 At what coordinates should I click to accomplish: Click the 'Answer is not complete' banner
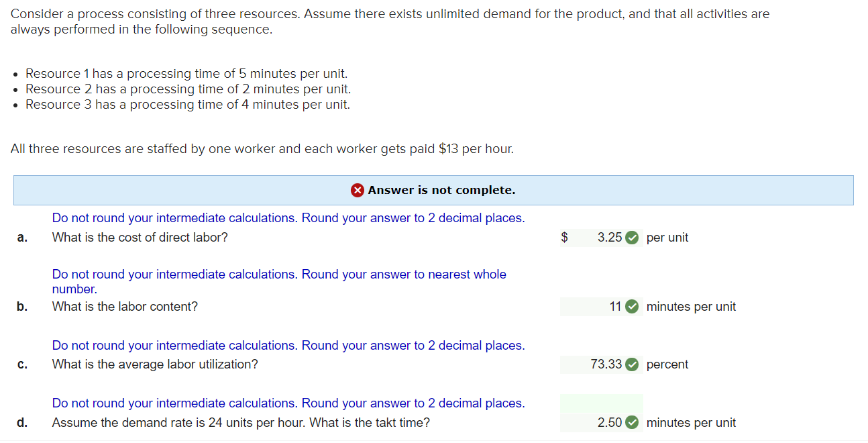coord(434,190)
